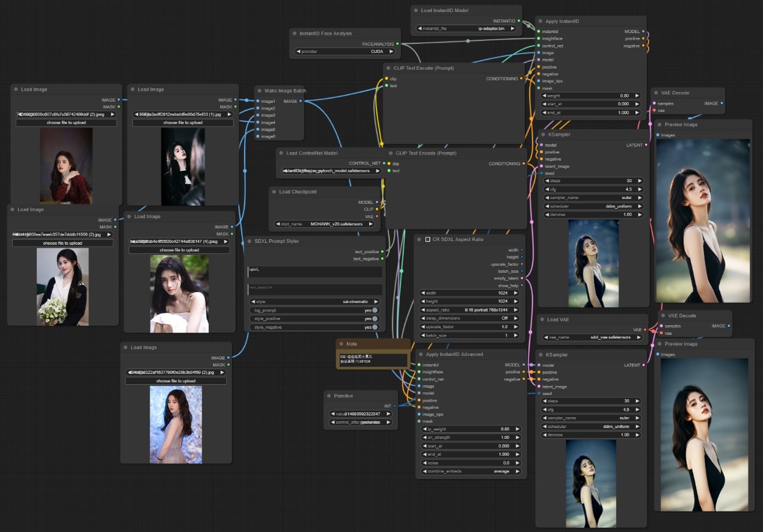
Task: Click the Note node's collapse dot
Action: coord(341,344)
